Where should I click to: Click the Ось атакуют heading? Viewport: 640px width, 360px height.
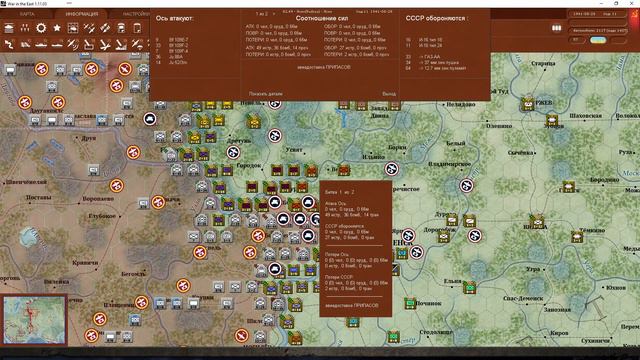coord(174,18)
